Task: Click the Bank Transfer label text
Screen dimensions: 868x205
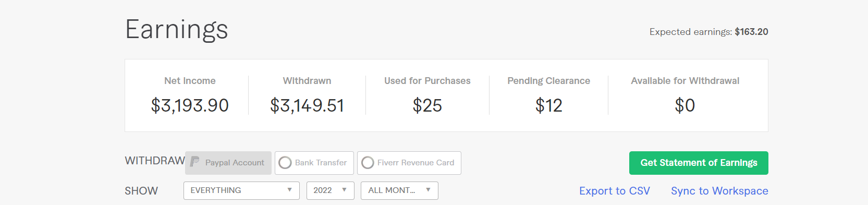Action: 321,163
